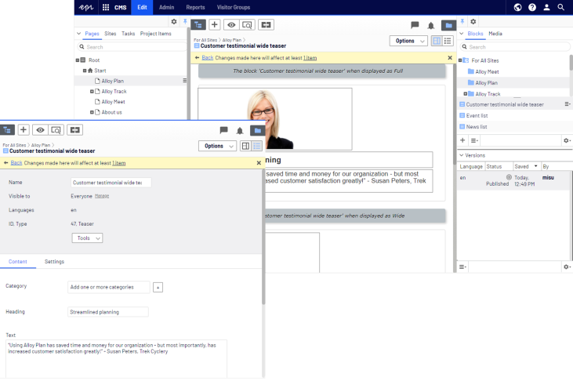Collapse the Root tree node
The image size is (573, 392).
[x=78, y=60]
